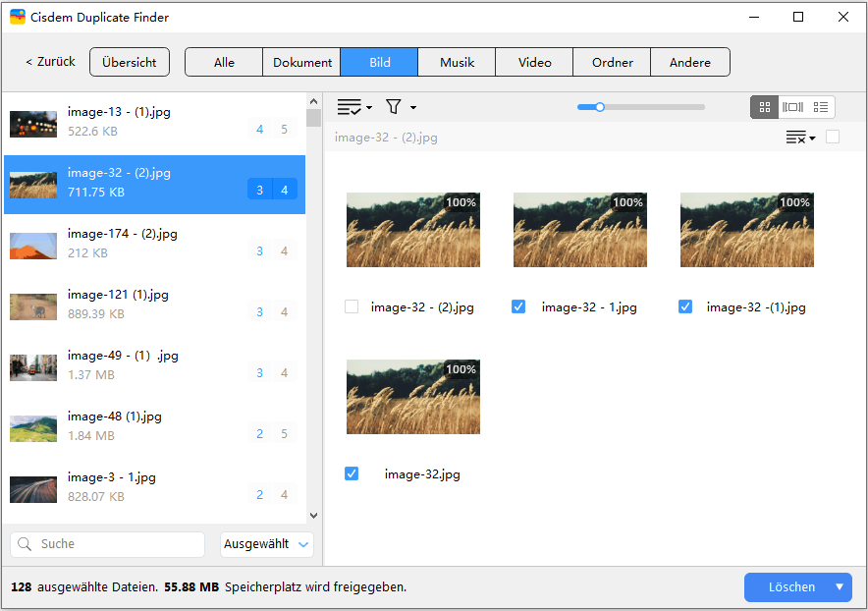The height and width of the screenshot is (611, 868).
Task: Uncheck the image-32 - 1.jpg checkbox
Action: [518, 306]
